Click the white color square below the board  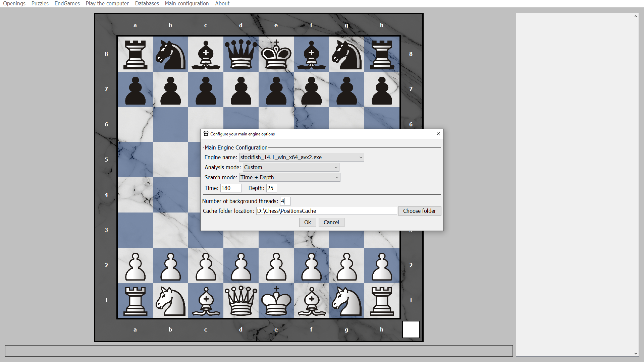[411, 329]
